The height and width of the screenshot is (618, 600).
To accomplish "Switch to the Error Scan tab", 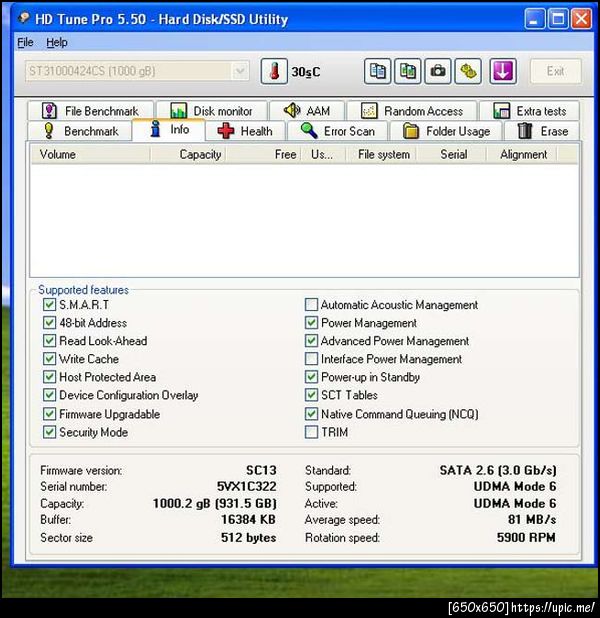I will point(337,131).
